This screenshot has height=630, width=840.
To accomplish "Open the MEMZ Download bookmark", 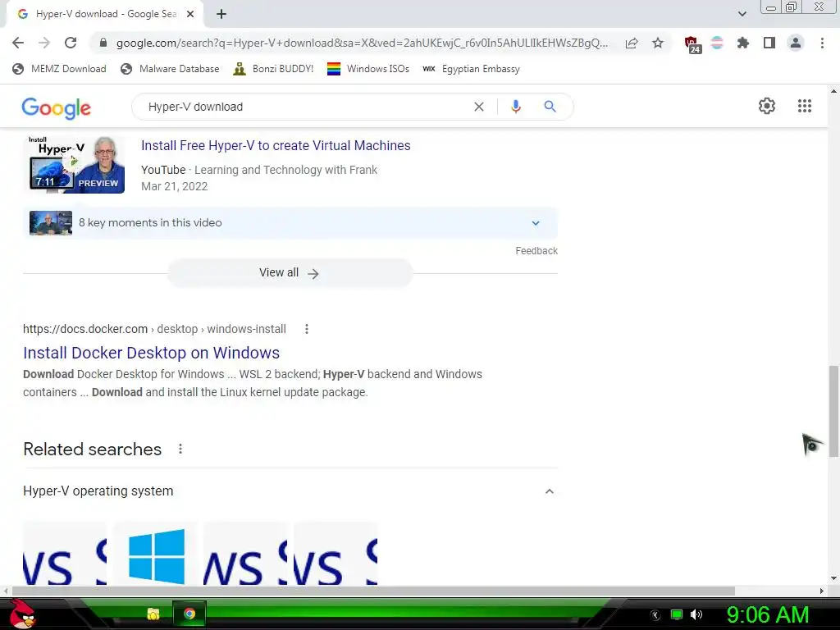I will (59, 69).
